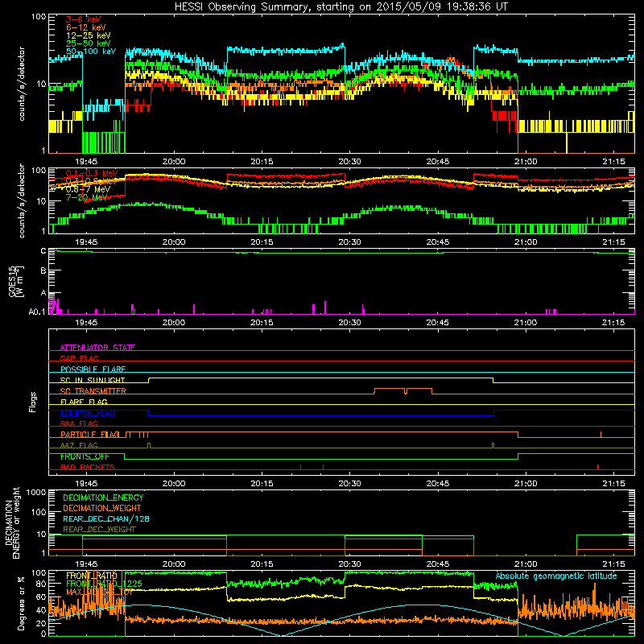This screenshot has height=644, width=644.
Task: Click the yellow 12-25 keV legend label
Action: [x=88, y=35]
